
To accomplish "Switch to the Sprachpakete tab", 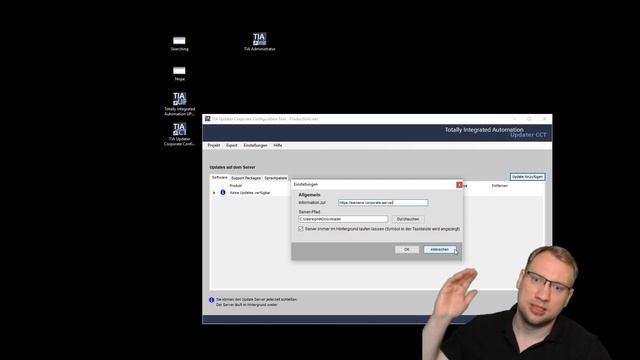I will coord(276,178).
